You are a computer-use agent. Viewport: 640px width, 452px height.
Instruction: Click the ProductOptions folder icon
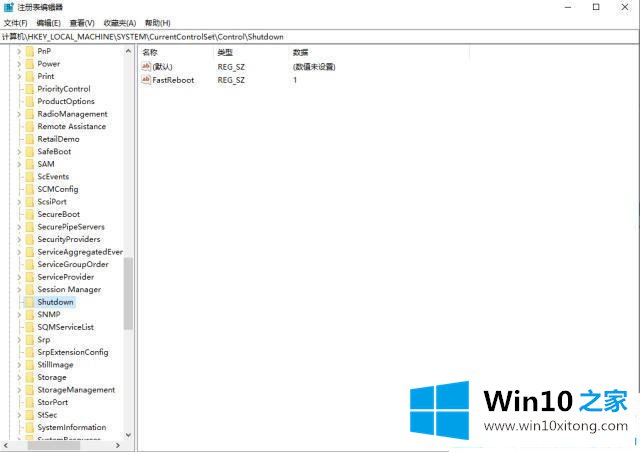click(x=29, y=102)
